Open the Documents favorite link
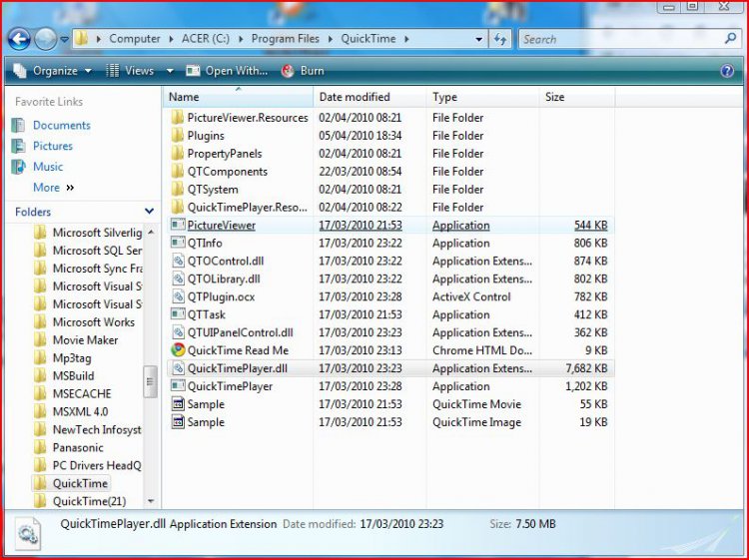Image resolution: width=749 pixels, height=560 pixels. [x=62, y=125]
